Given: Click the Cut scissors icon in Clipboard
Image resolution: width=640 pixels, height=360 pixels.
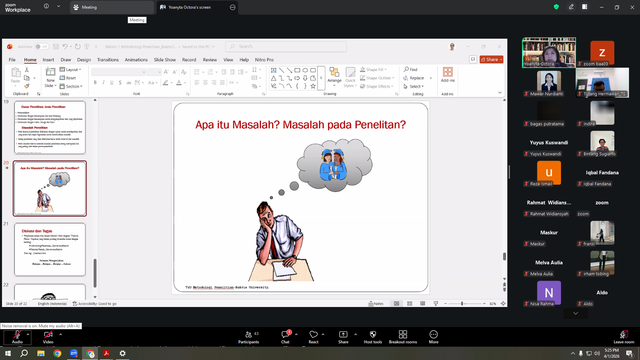Looking at the screenshot, I should [x=27, y=70].
